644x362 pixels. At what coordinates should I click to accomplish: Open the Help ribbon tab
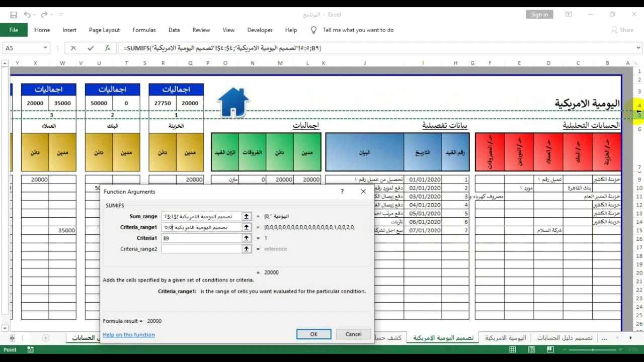(291, 30)
